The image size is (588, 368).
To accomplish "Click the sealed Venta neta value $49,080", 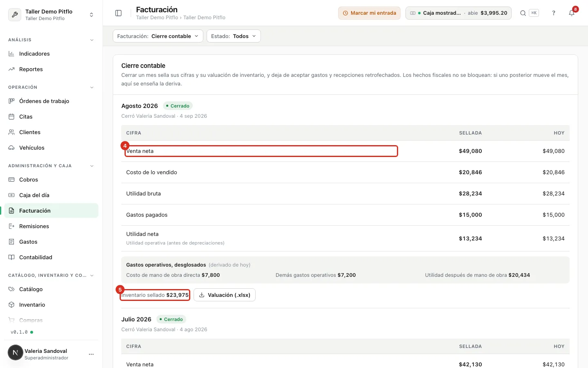I will point(470,151).
